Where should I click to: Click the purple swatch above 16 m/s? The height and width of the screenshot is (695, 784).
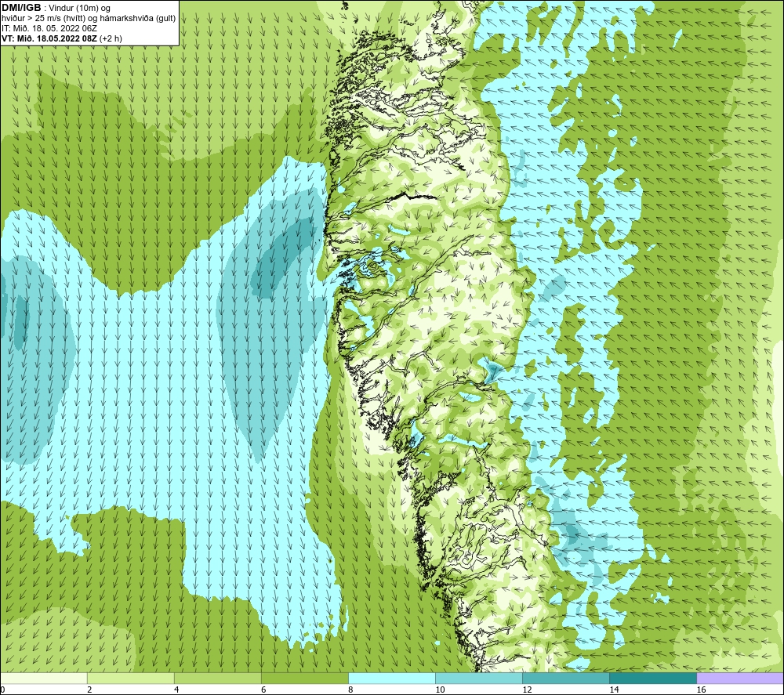(739, 678)
